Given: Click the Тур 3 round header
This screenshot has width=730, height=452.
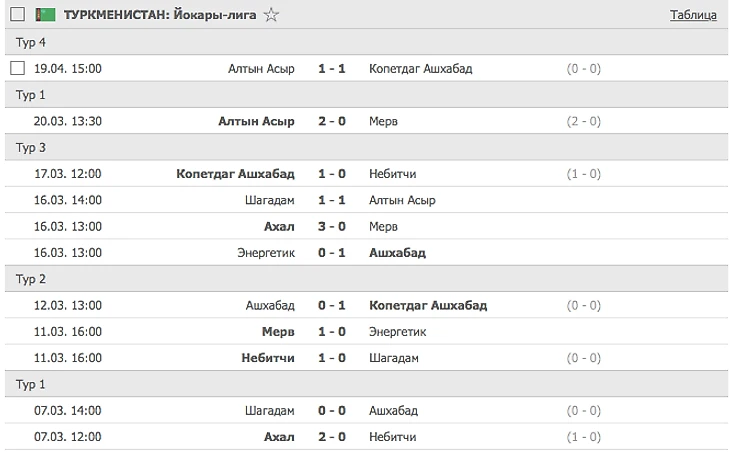Looking at the screenshot, I should [x=30, y=148].
